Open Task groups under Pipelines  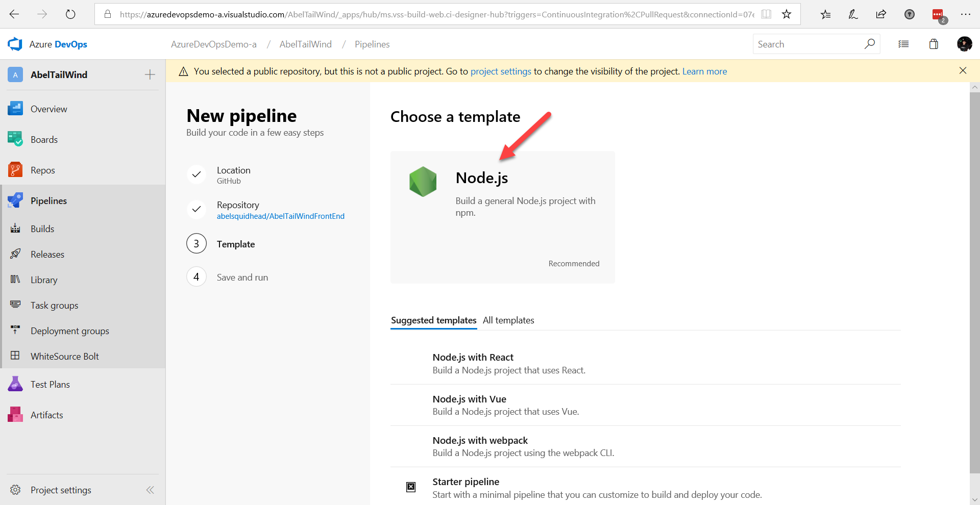click(x=83, y=305)
